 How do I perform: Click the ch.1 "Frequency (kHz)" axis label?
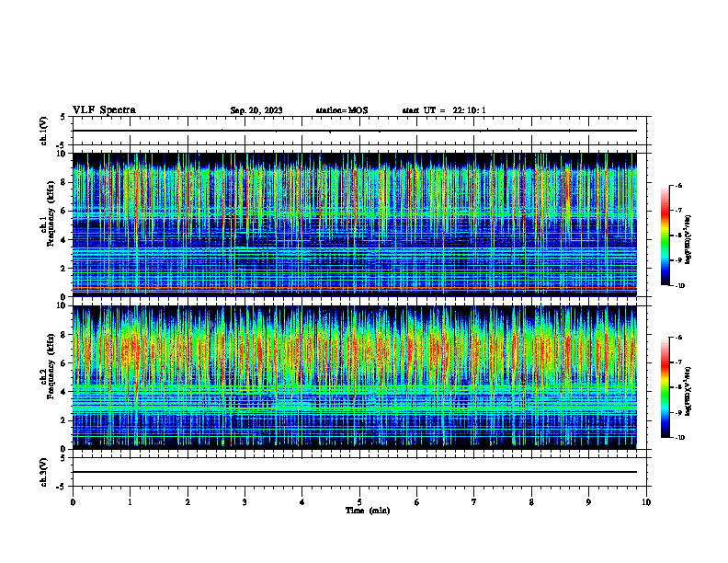(x=51, y=213)
